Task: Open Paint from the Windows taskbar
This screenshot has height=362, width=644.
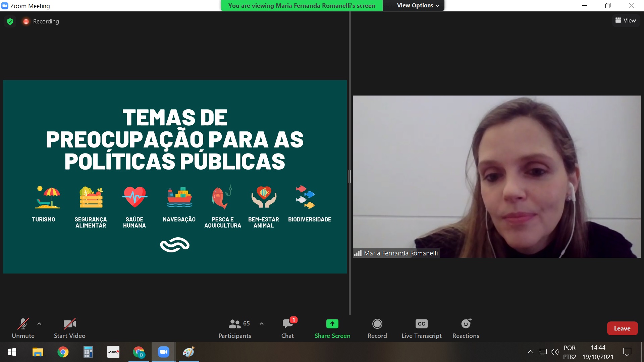Action: pos(189,352)
